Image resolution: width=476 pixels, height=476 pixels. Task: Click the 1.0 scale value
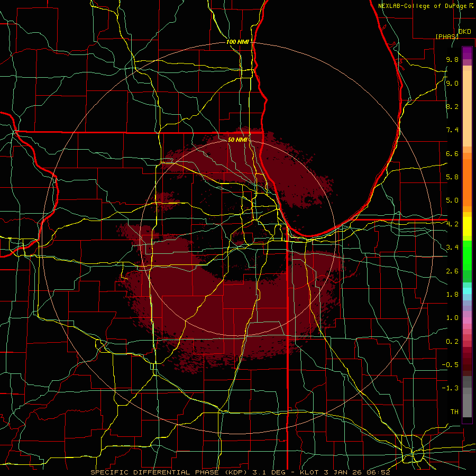[452, 318]
